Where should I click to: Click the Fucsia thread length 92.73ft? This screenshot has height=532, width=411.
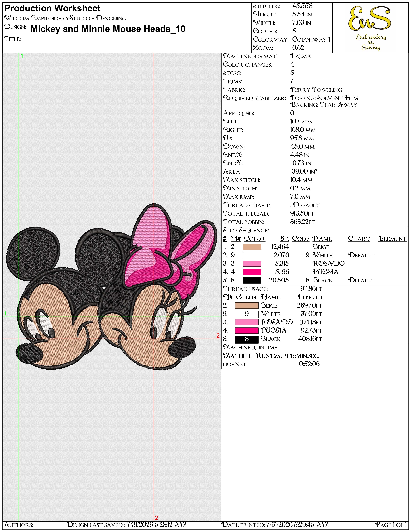pyautogui.click(x=311, y=330)
